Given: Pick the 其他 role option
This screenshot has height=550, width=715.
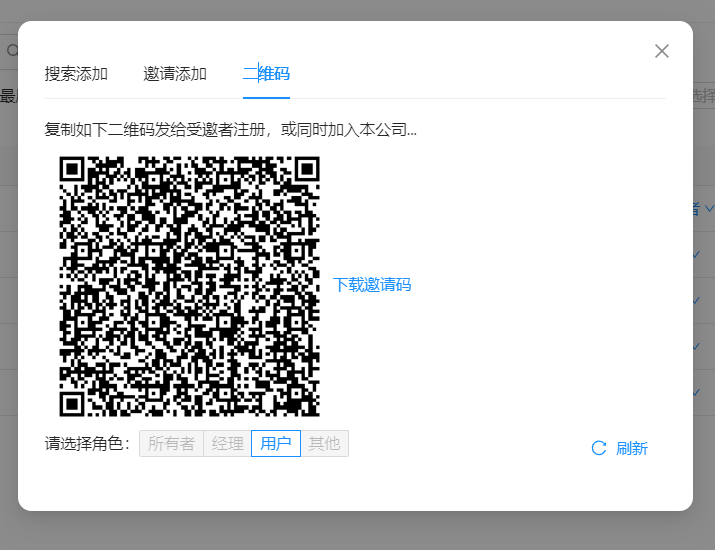Looking at the screenshot, I should point(324,443).
